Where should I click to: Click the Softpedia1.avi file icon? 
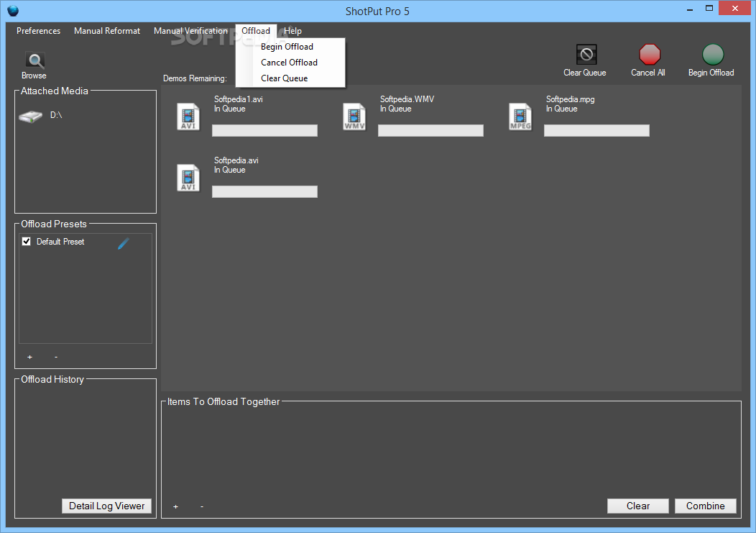(x=188, y=117)
